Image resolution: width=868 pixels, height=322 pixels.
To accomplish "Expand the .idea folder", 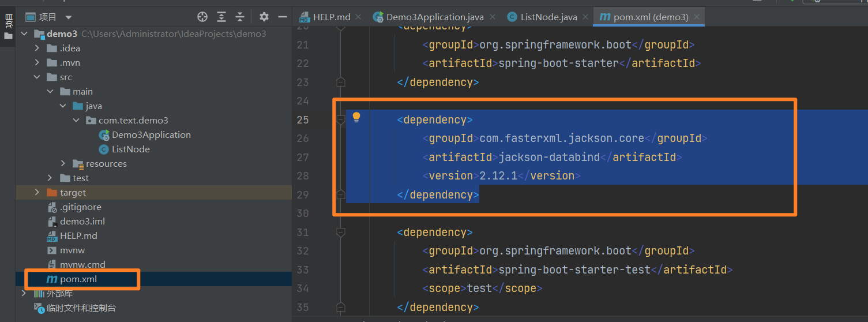I will [37, 48].
